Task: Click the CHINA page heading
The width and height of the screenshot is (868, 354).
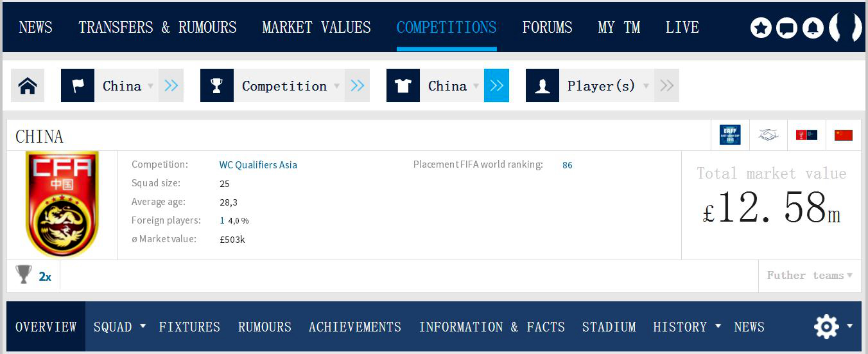Action: (x=40, y=136)
